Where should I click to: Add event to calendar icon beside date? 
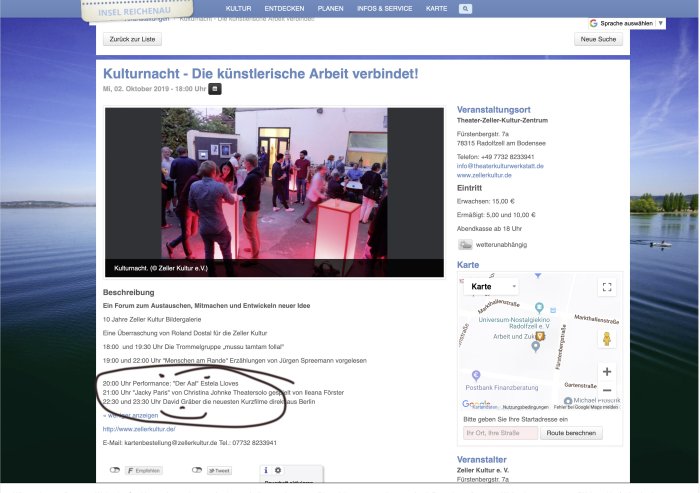(215, 89)
